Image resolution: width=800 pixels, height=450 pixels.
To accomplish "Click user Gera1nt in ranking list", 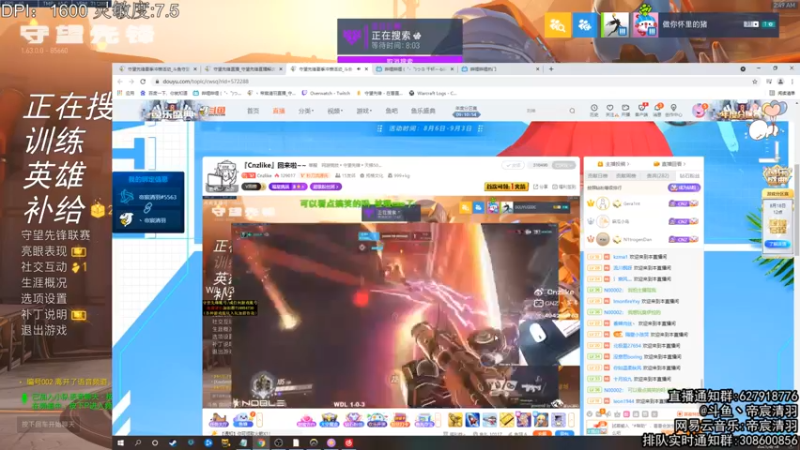I will point(632,204).
